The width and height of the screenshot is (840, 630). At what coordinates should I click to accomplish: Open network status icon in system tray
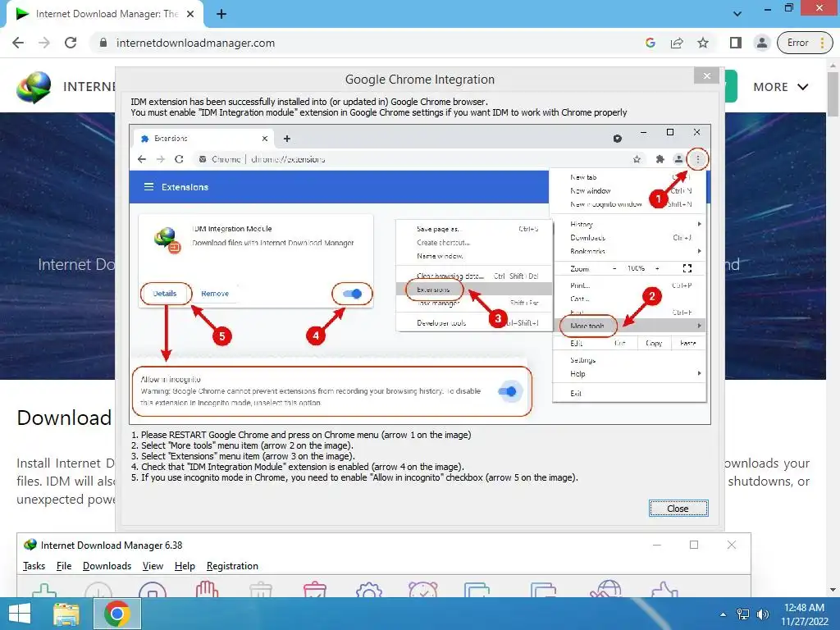[743, 614]
